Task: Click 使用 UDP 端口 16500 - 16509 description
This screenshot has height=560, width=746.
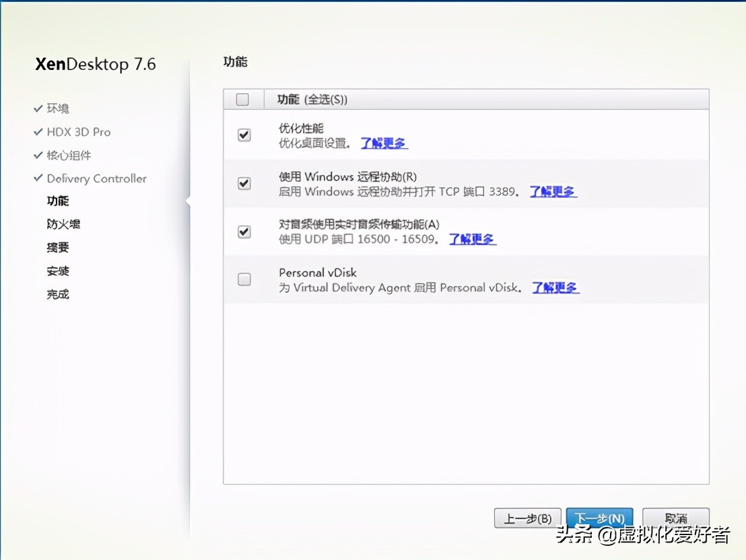Action: click(x=359, y=239)
